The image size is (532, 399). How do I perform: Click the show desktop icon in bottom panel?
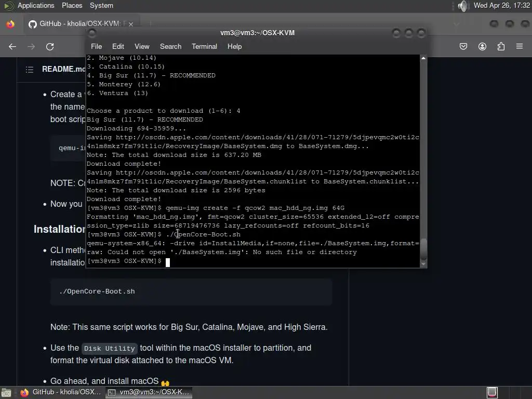(6, 393)
